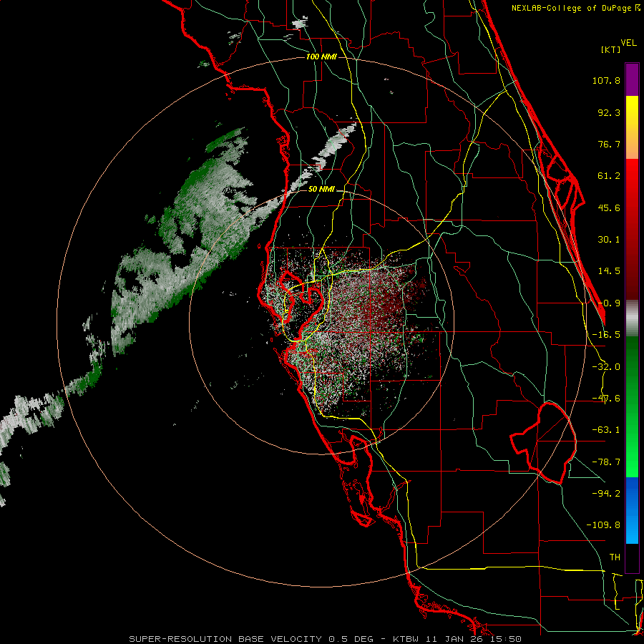The width and height of the screenshot is (644, 644).
Task: Click the Lake Okeechobee red outline
Action: 543,443
